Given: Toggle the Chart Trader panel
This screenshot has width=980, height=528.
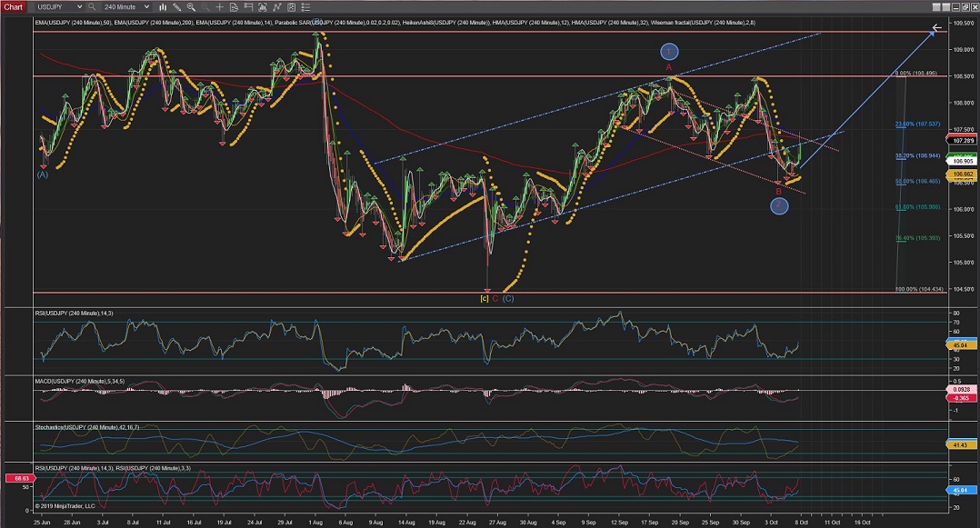Looking at the screenshot, I should click(249, 6).
